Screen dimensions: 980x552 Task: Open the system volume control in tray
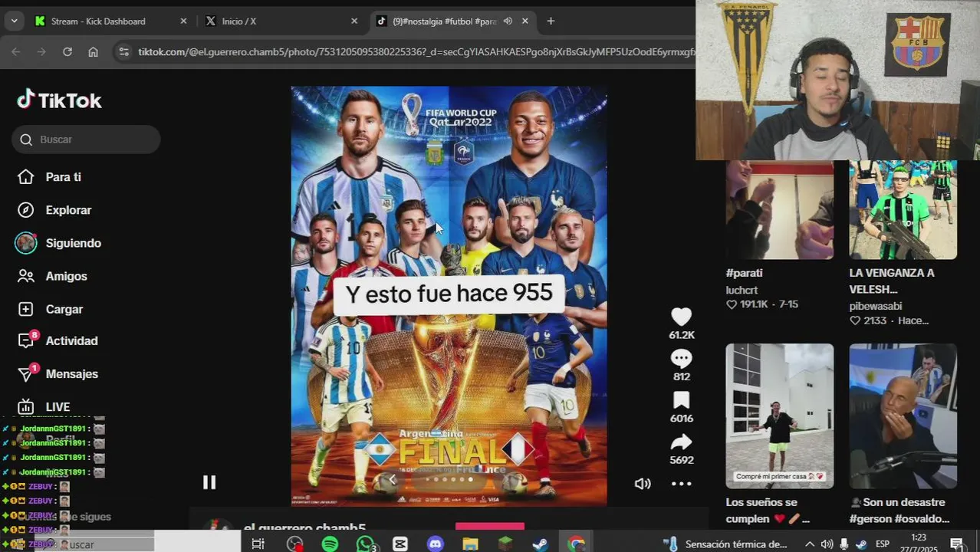(827, 544)
